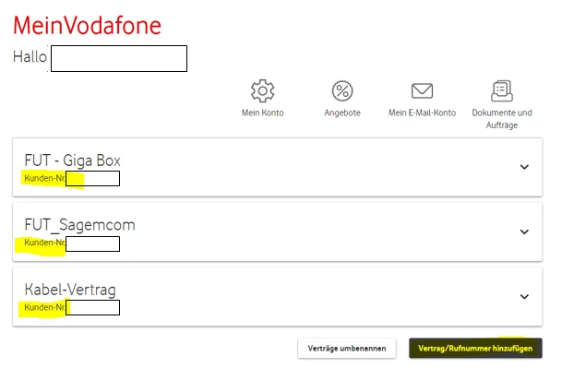Click Vertrag/Rufnummer hinzufügen button

click(x=475, y=349)
